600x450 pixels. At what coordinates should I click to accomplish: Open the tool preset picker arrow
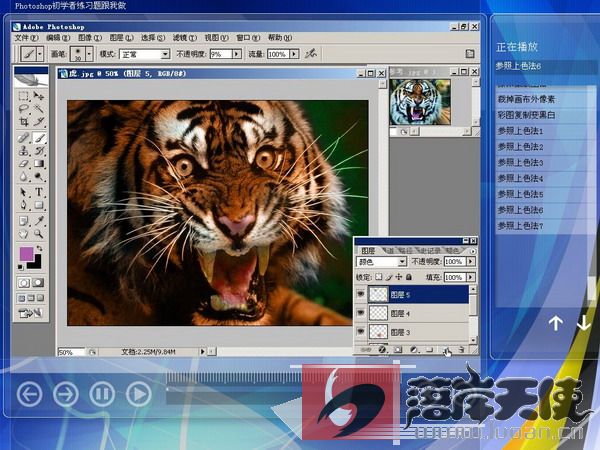point(40,54)
